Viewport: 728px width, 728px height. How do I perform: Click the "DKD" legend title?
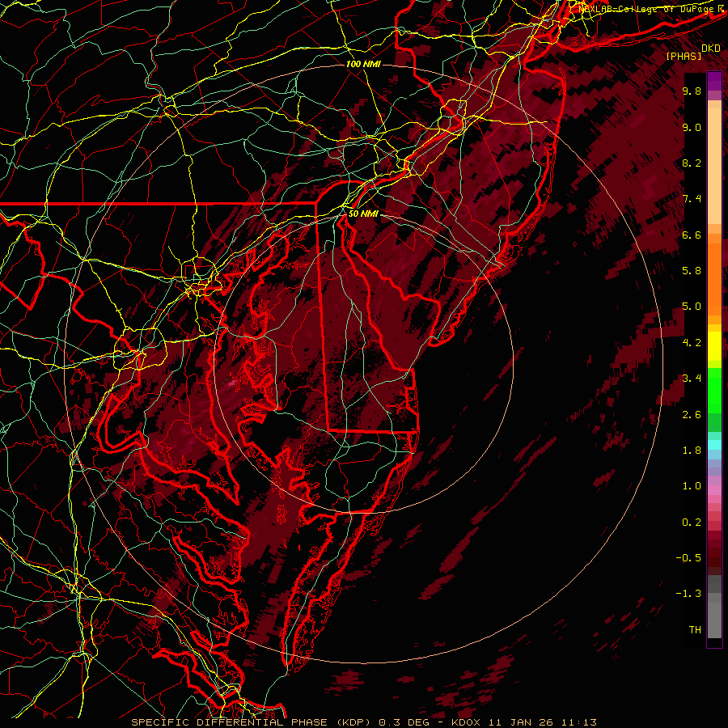pos(710,49)
